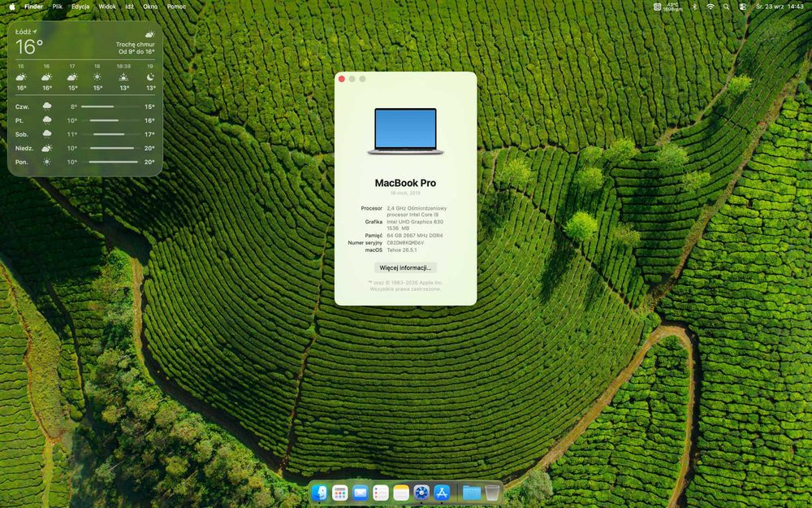Open Mail from the Dock

coord(360,493)
